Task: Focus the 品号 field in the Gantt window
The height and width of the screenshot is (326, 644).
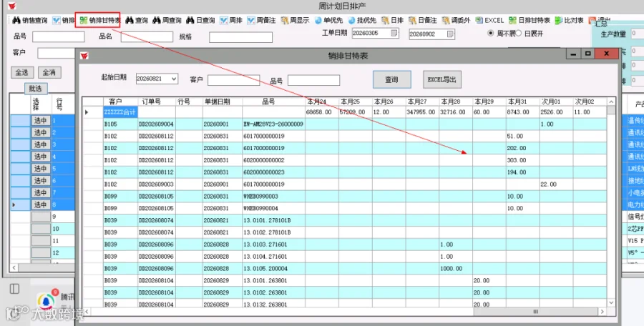Action: tap(314, 80)
